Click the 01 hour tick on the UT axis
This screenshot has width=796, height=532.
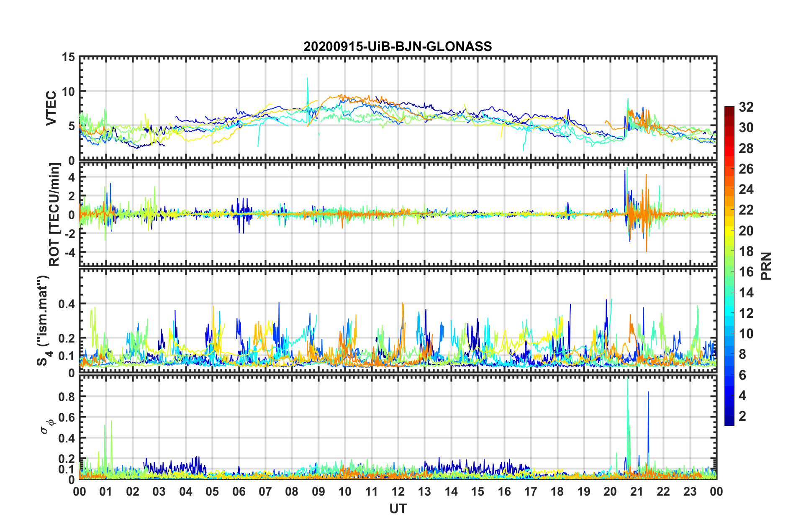[x=106, y=491]
